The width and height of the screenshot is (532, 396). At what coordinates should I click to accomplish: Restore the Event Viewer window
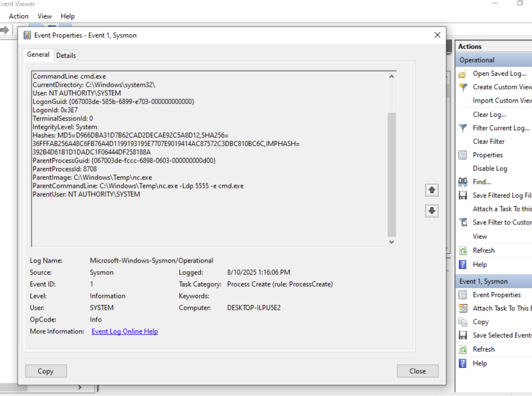click(520, 3)
